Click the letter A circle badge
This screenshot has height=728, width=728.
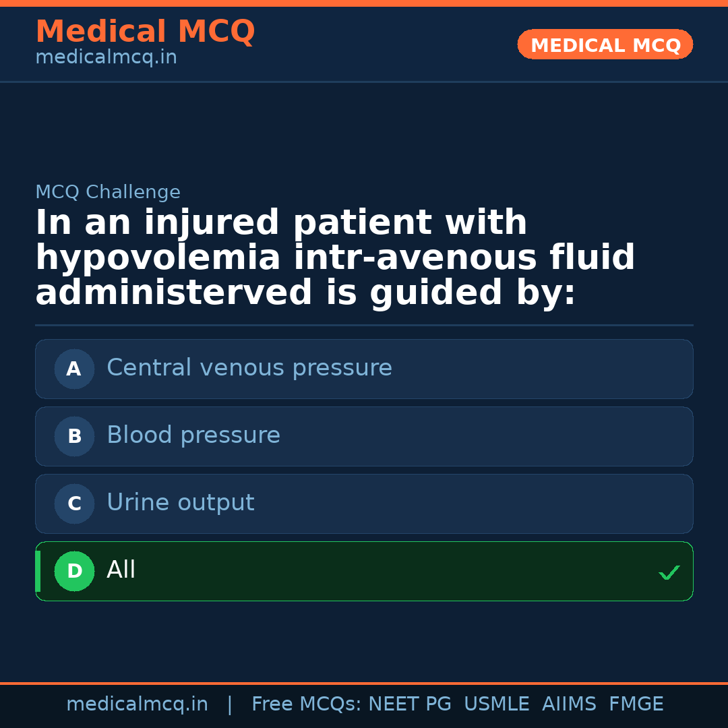pos(74,369)
